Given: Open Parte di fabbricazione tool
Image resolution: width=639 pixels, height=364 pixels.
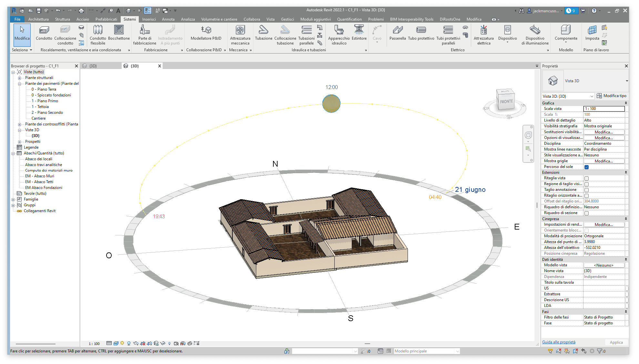Looking at the screenshot, I should (145, 35).
